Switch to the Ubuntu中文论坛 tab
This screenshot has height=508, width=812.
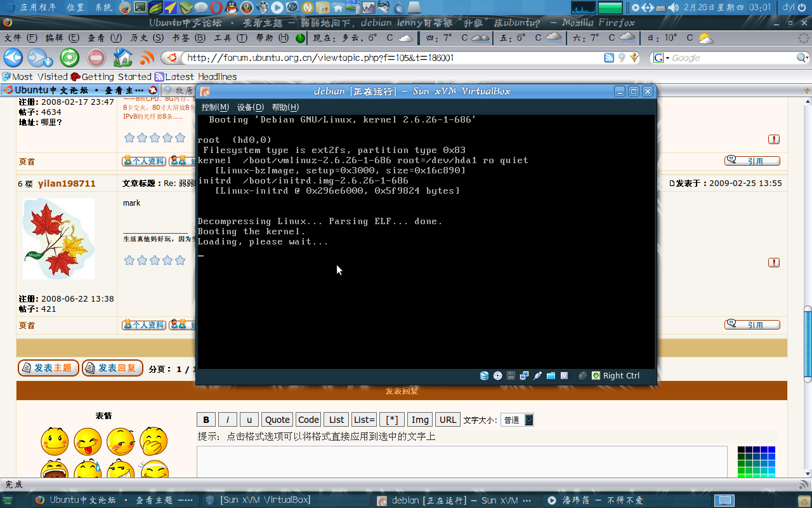coord(81,90)
